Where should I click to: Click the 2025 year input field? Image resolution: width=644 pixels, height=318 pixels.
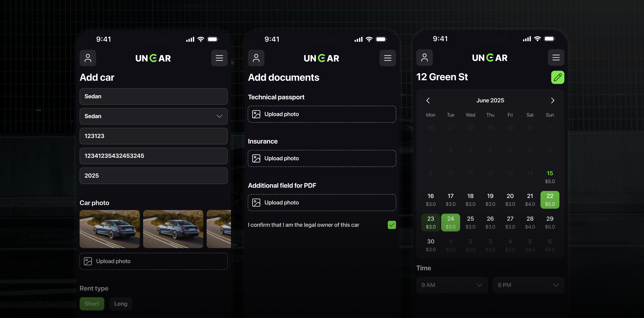[x=153, y=176]
